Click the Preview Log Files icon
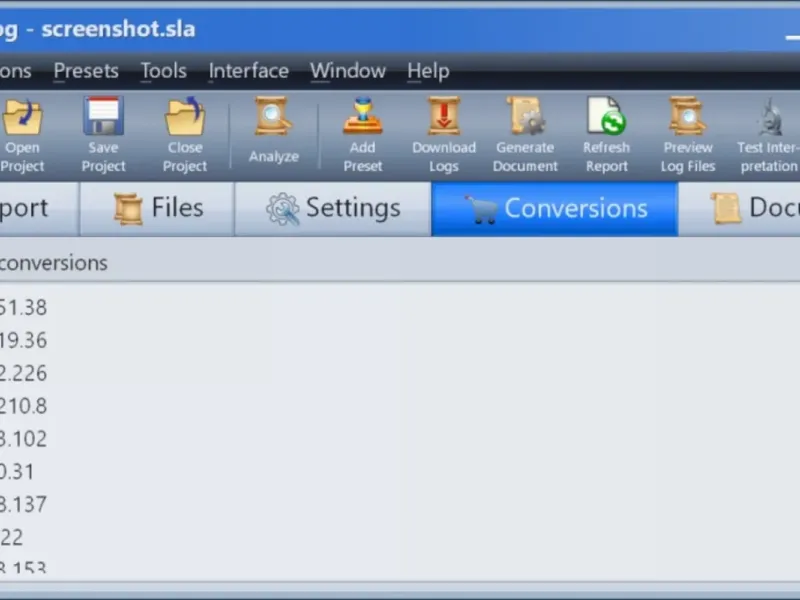 point(688,116)
